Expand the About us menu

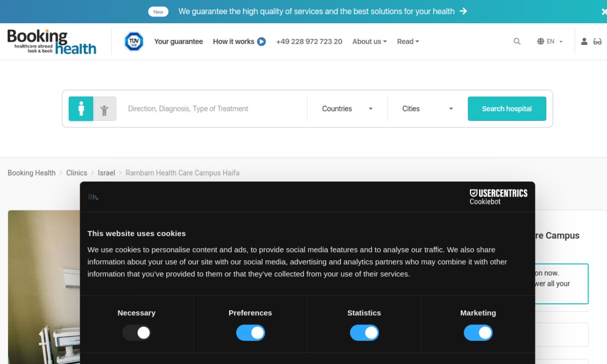point(369,42)
